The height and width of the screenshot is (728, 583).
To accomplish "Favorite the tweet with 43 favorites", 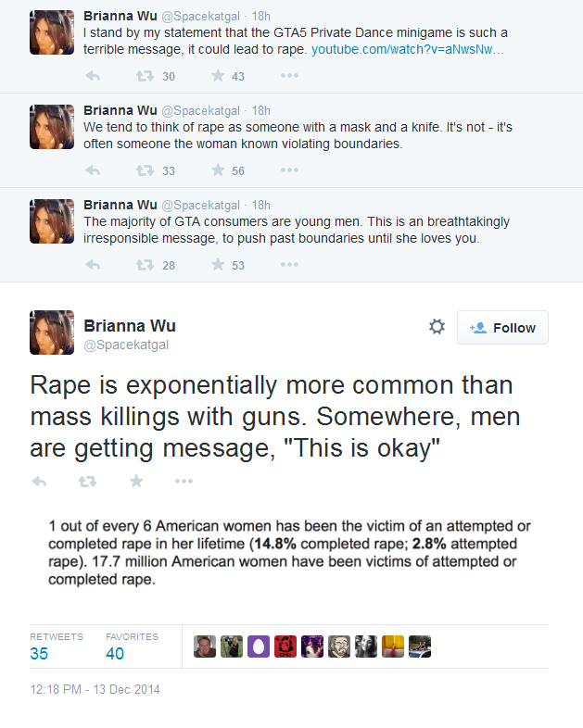I will [218, 75].
